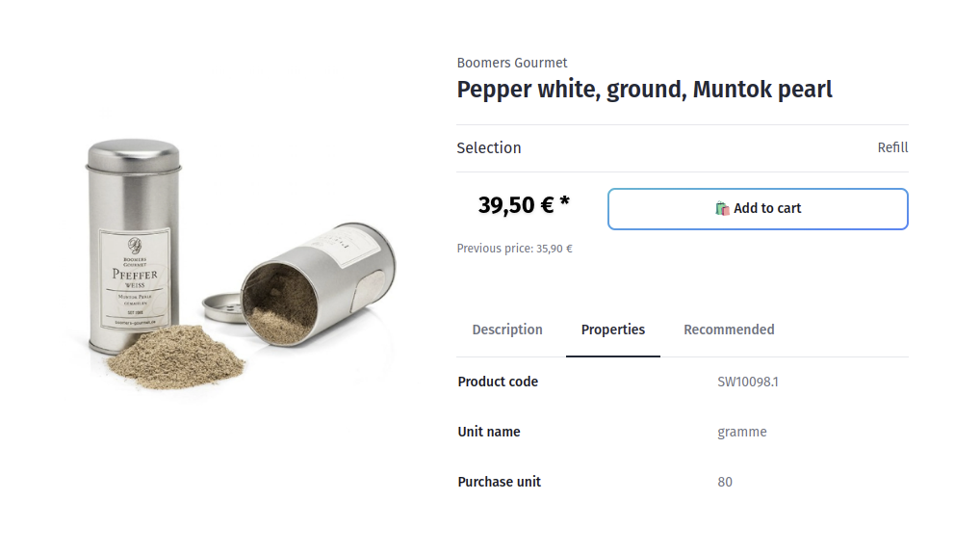Click the gramme unit value

pyautogui.click(x=742, y=432)
